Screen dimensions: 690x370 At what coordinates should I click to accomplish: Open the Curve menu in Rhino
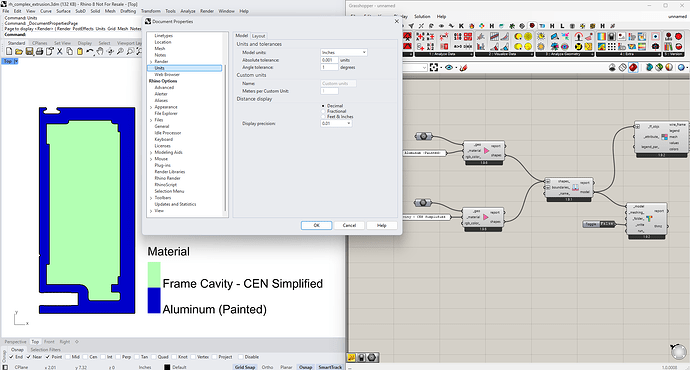46,11
